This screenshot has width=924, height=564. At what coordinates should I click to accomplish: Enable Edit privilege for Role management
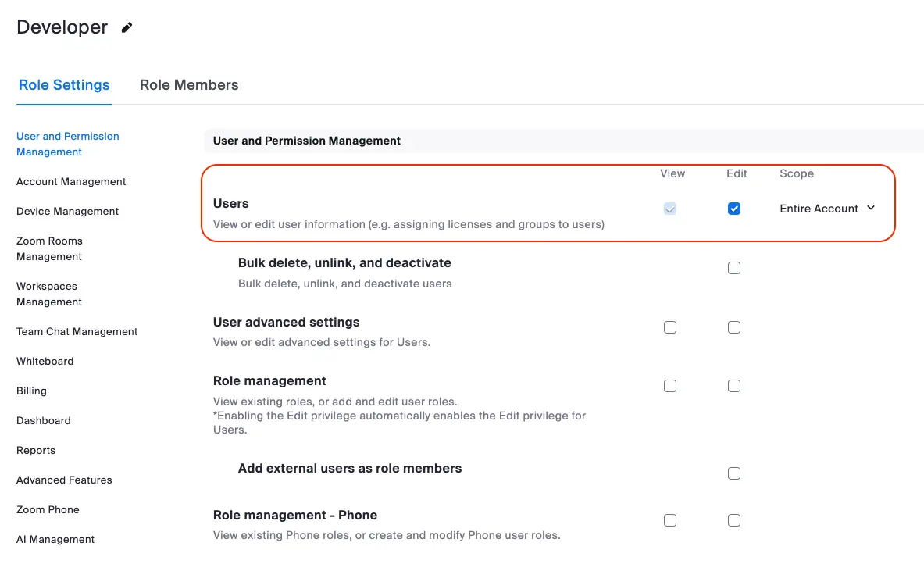(734, 386)
